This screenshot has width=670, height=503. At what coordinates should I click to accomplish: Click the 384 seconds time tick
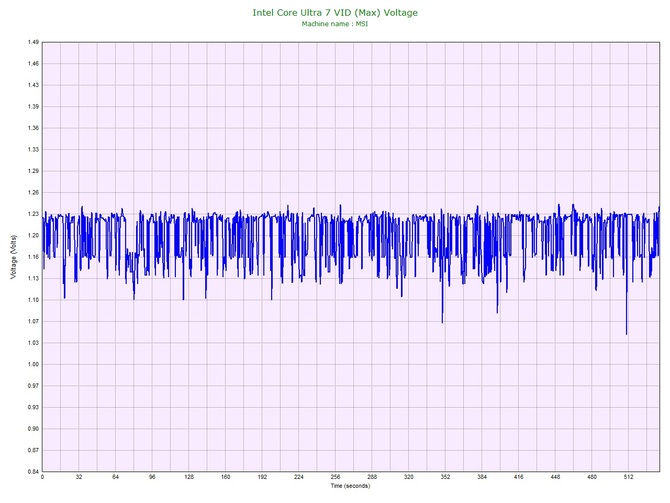pos(482,477)
